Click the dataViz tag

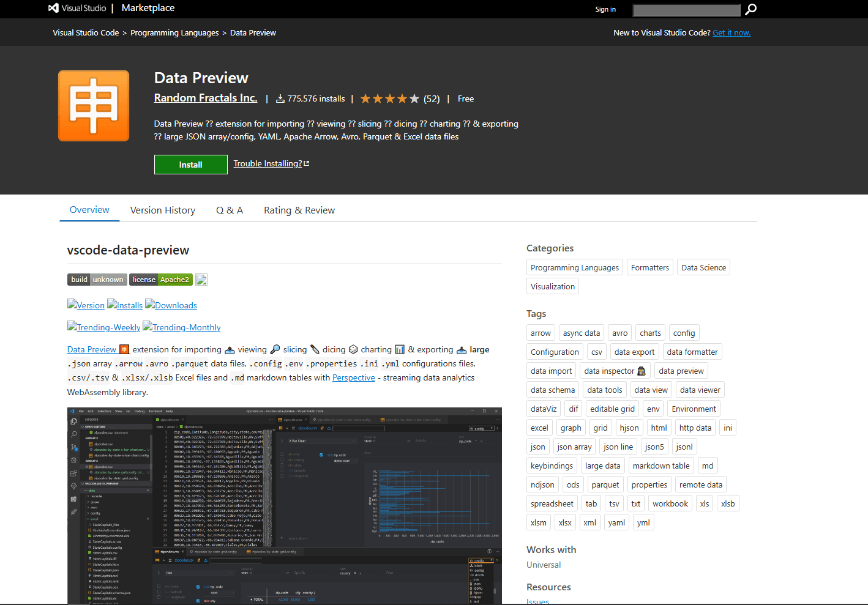click(544, 409)
